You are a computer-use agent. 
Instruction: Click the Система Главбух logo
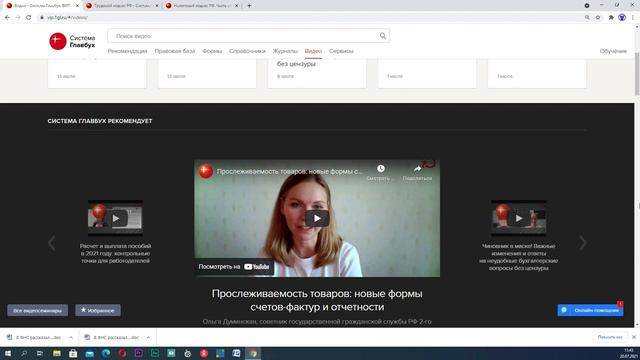pos(72,41)
